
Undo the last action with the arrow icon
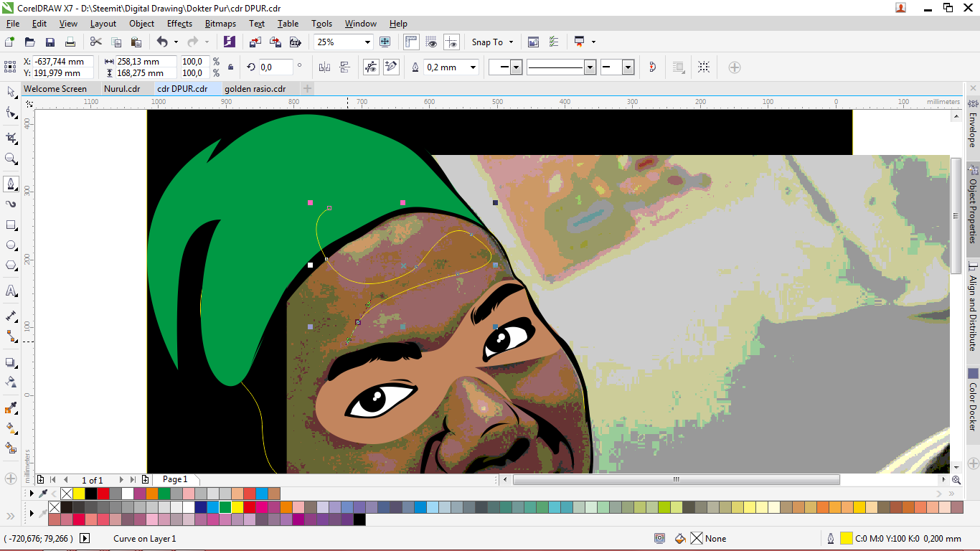pyautogui.click(x=162, y=42)
